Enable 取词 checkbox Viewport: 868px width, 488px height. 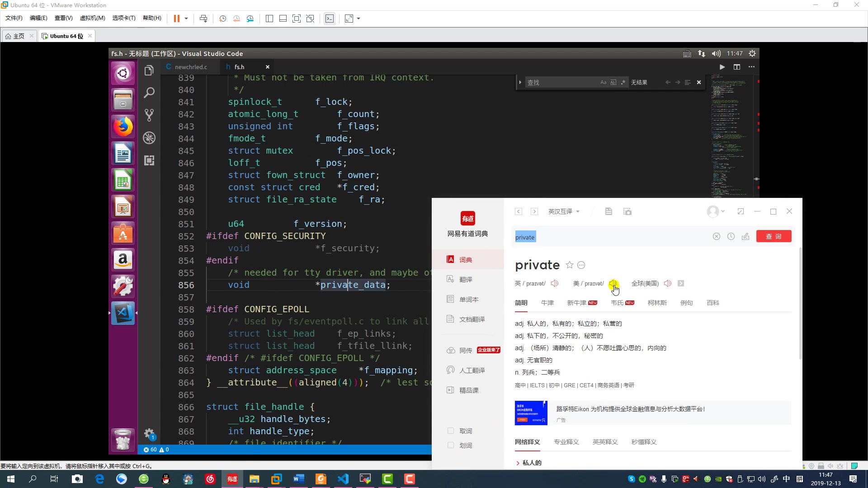coord(451,431)
